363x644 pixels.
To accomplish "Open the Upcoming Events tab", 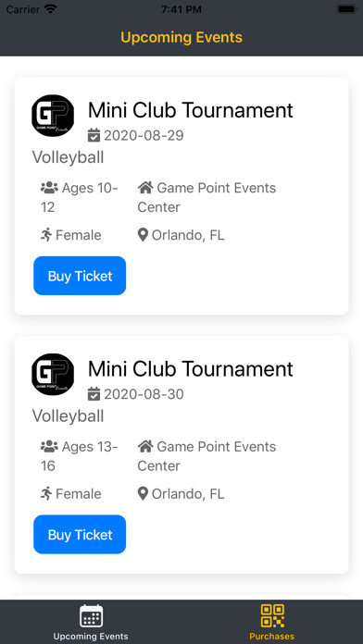I will [91, 622].
